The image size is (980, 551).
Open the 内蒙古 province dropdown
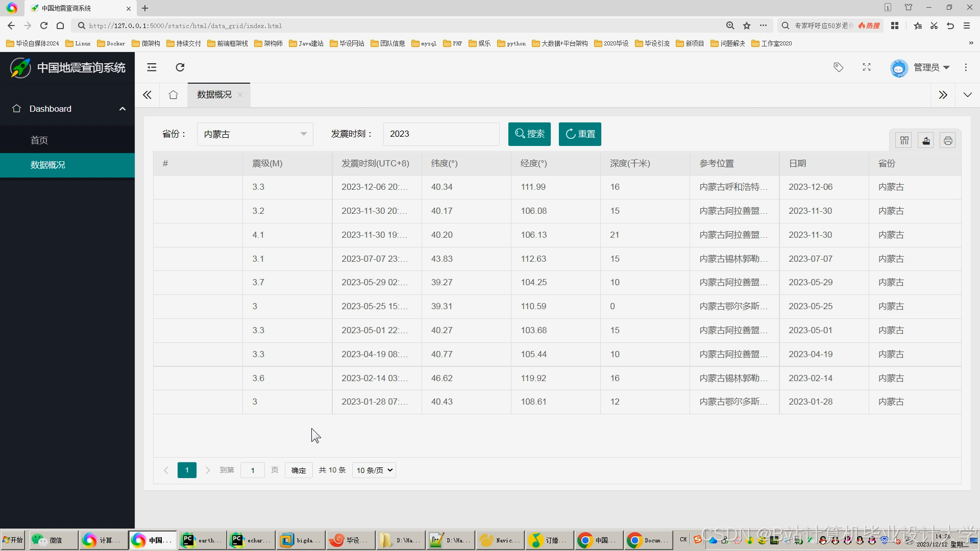[x=255, y=134]
